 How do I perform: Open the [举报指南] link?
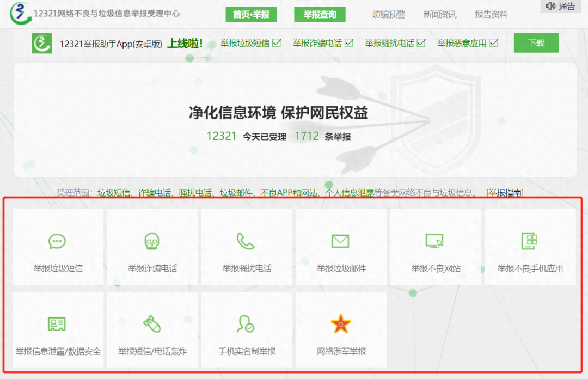coord(505,193)
